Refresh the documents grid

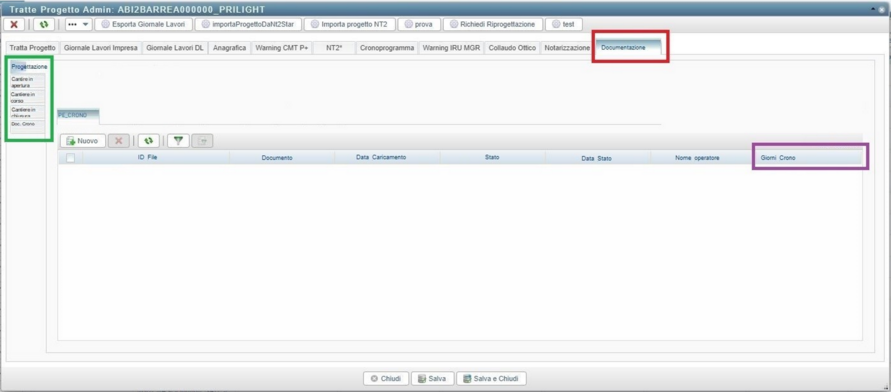pyautogui.click(x=149, y=141)
